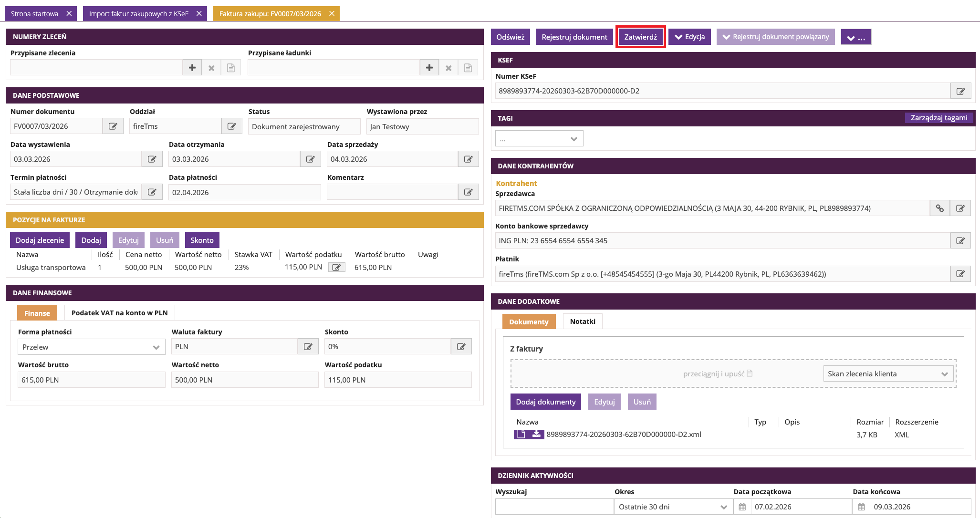Edit Wartość podatku in invoice row
The height and width of the screenshot is (518, 980).
[336, 268]
